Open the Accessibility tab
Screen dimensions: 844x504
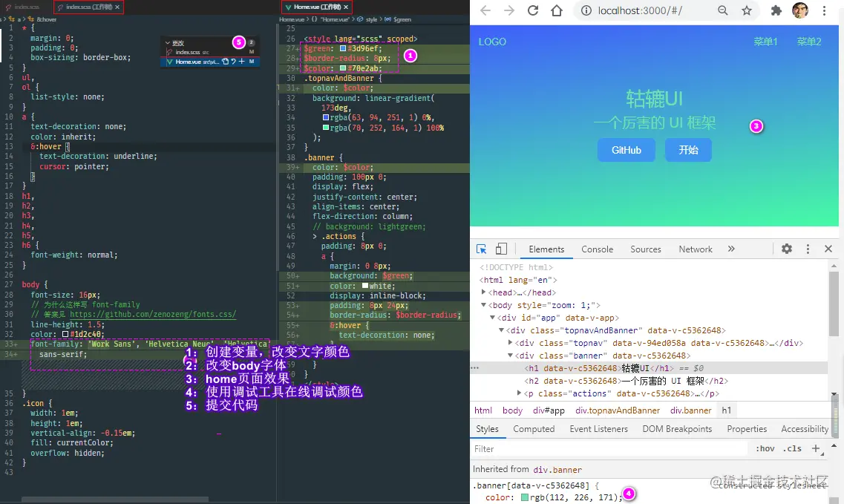805,429
